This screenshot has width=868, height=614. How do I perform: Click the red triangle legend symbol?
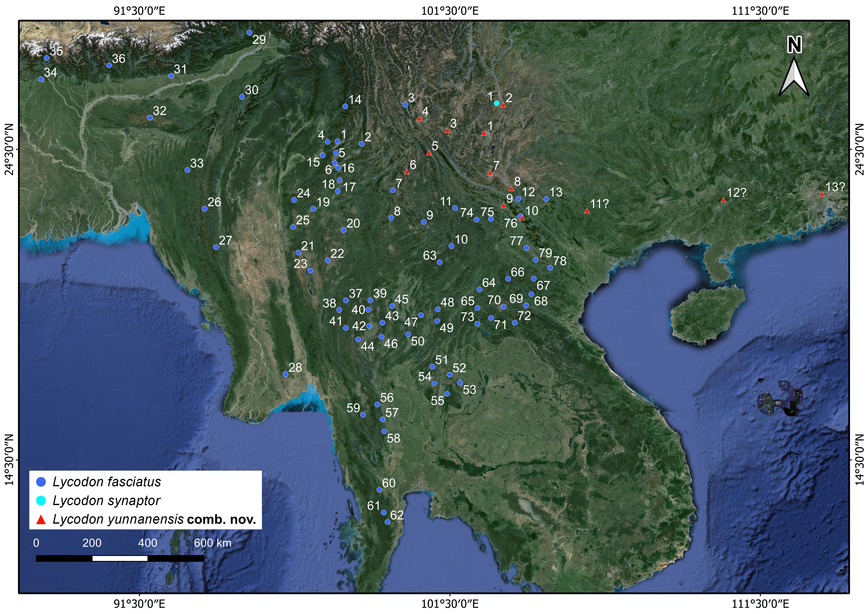pyautogui.click(x=40, y=520)
